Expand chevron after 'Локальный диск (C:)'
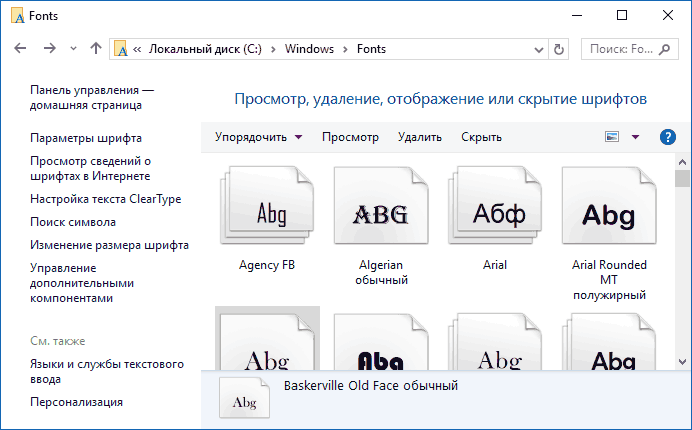The width and height of the screenshot is (692, 430). tap(274, 49)
